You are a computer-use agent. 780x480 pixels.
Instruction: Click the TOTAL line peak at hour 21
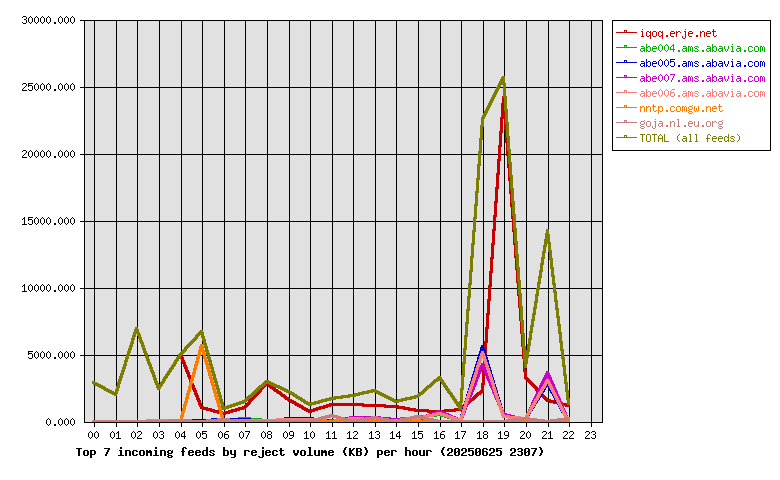pyautogui.click(x=547, y=232)
